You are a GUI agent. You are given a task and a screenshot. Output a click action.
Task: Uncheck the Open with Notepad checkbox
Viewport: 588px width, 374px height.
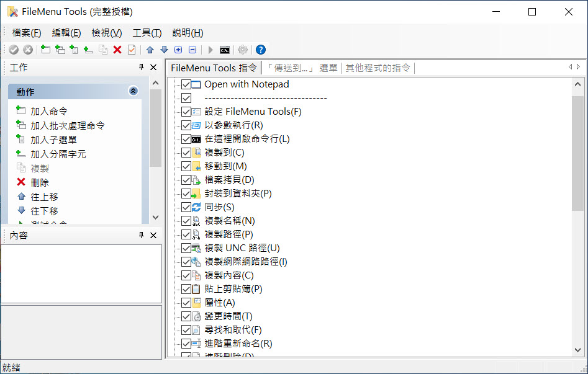click(x=186, y=84)
